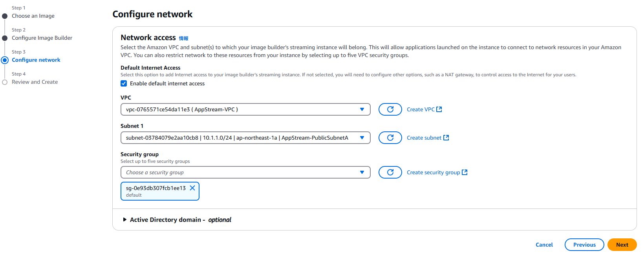Click the sg-0e93db307fcb1ee13 default token
Viewport: 644px width, 260px height.
(x=160, y=191)
